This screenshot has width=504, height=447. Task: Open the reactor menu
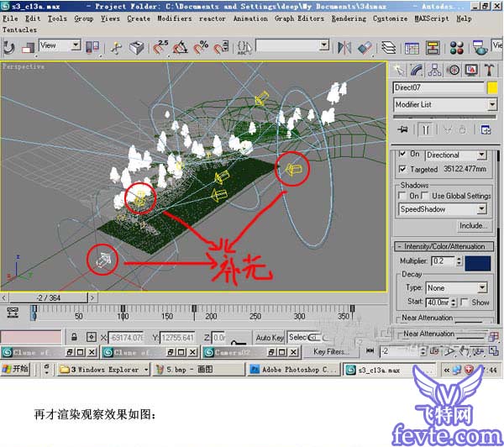tap(213, 18)
